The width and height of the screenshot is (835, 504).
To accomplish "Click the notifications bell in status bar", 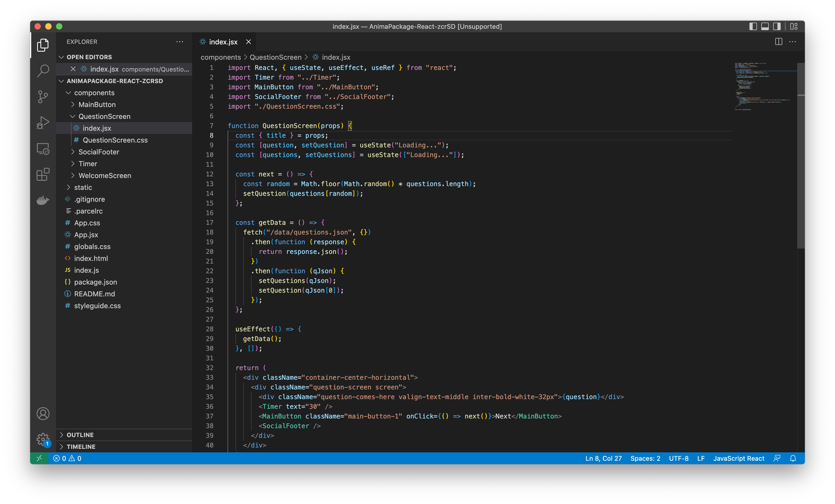I will [793, 458].
